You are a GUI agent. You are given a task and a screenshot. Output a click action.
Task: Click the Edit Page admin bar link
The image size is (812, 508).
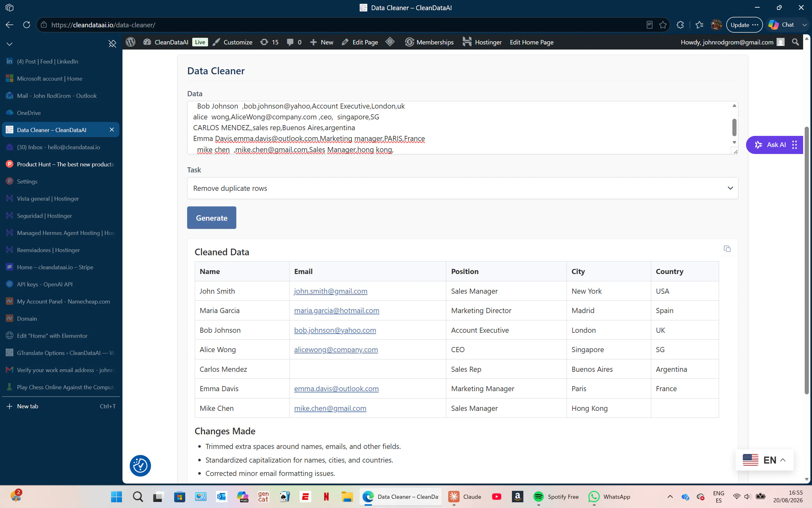(360, 42)
